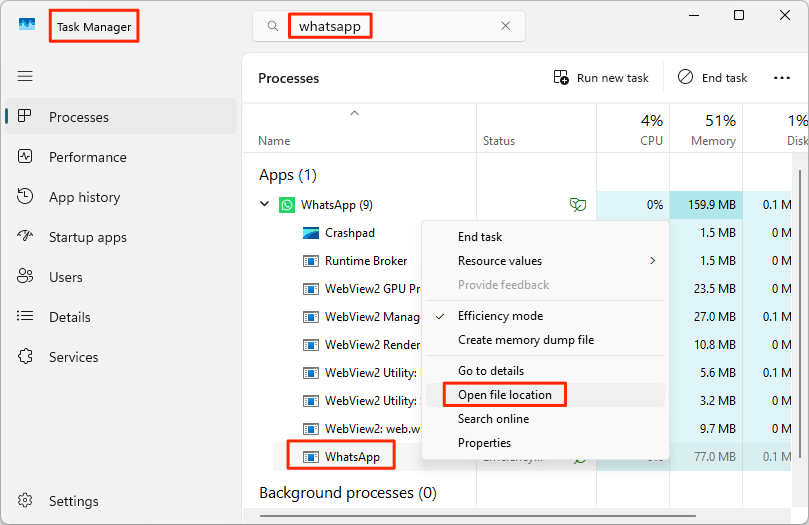Viewport: 809px width, 525px height.
Task: Toggle Efficiency mode in context menu
Action: [x=545, y=316]
